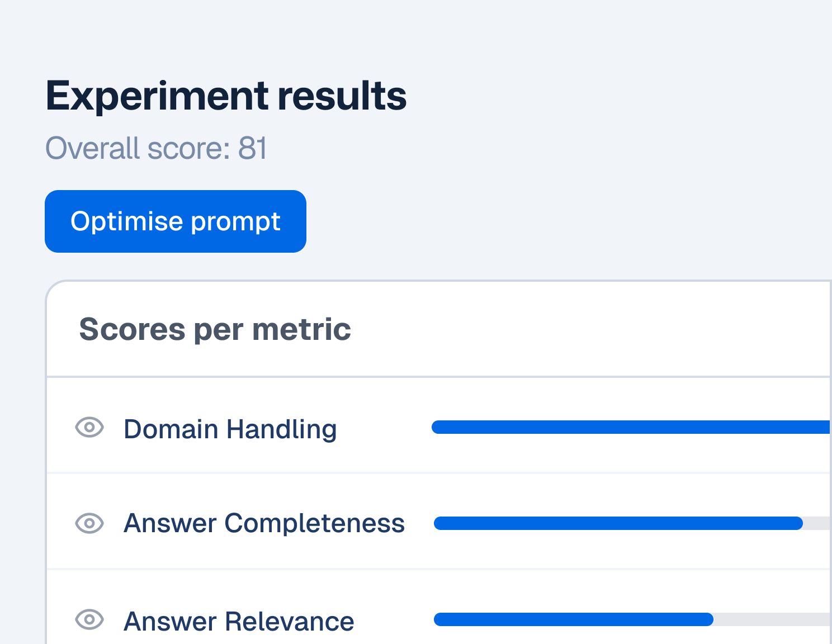
Task: Click the Scores per metric header
Action: [x=215, y=329]
